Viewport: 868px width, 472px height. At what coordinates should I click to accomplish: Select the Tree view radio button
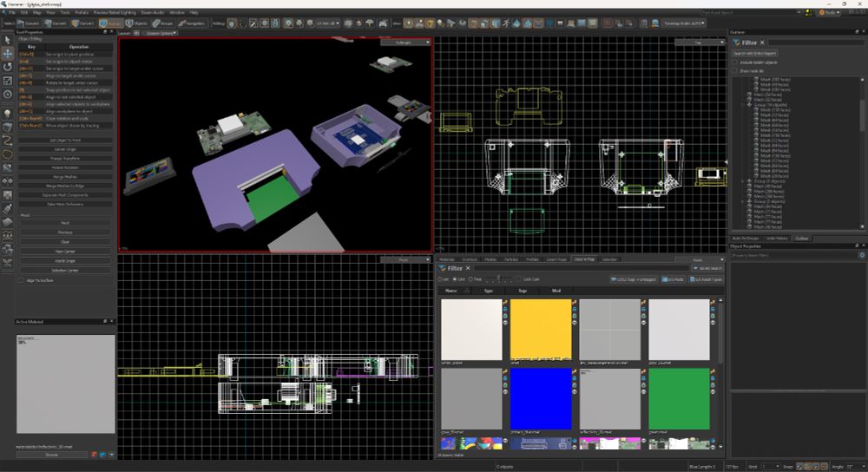click(470, 279)
